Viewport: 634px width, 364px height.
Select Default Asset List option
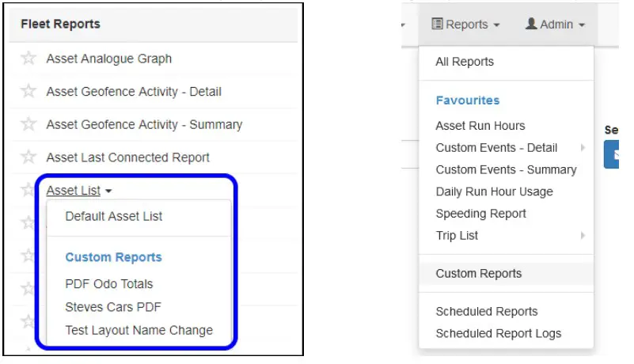[113, 216]
